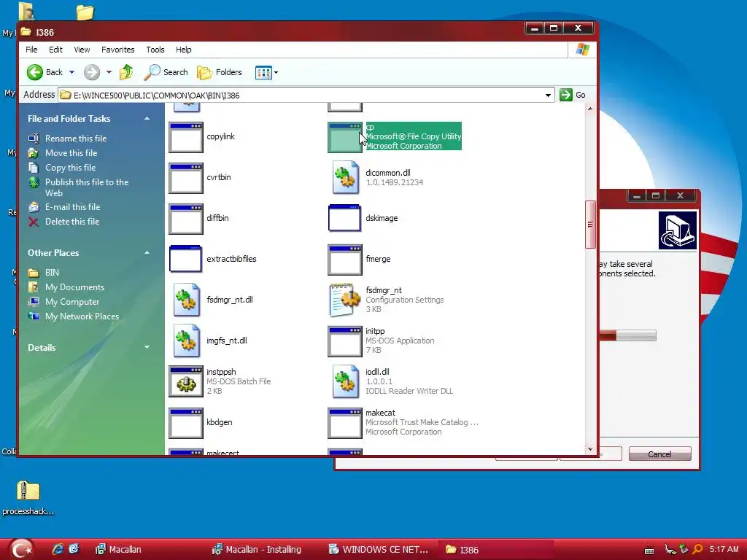Screen dimensions: 747x560
Task: Open the Views dropdown arrow
Action: [276, 72]
